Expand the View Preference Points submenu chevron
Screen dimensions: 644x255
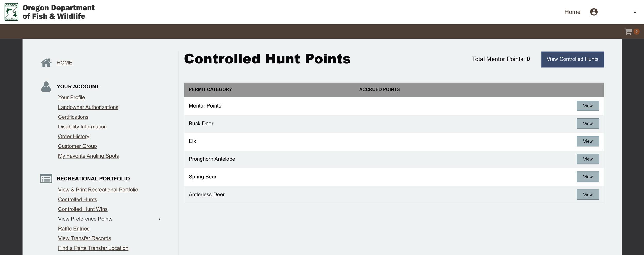click(160, 219)
